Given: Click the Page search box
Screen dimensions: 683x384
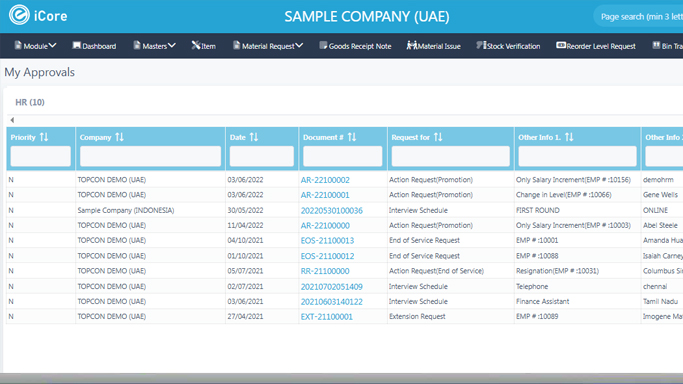Looking at the screenshot, I should coord(640,17).
